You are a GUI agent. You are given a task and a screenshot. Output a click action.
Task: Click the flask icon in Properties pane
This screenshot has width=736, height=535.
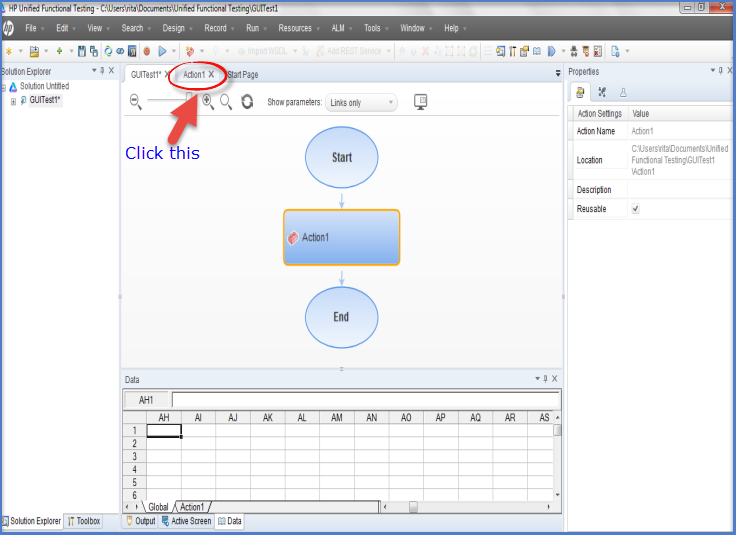click(x=623, y=92)
